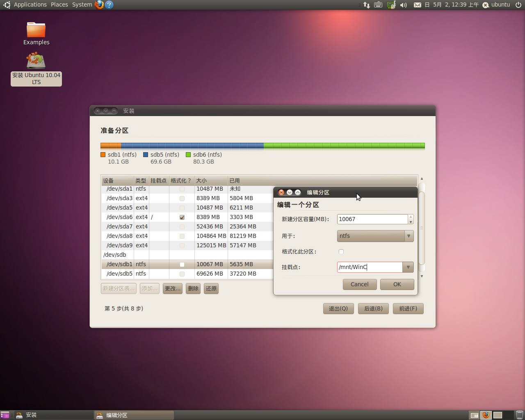
Task: Open the ubuntu user chat status menu
Action: tap(496, 5)
